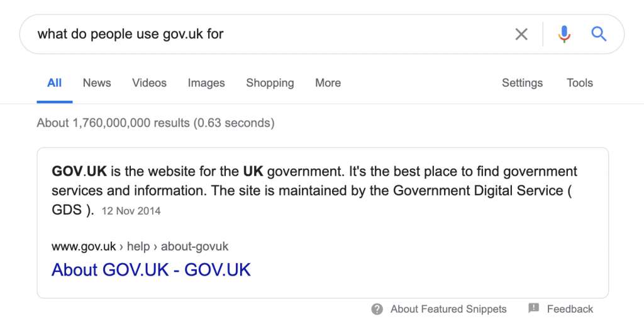The image size is (644, 331).
Task: Clear the search query with the X icon
Action: click(521, 34)
